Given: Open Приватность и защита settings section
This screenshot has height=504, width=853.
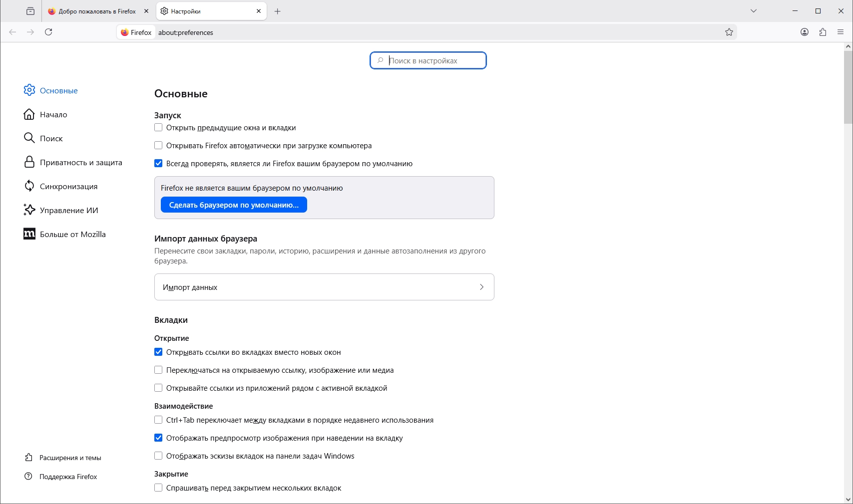Looking at the screenshot, I should point(80,163).
